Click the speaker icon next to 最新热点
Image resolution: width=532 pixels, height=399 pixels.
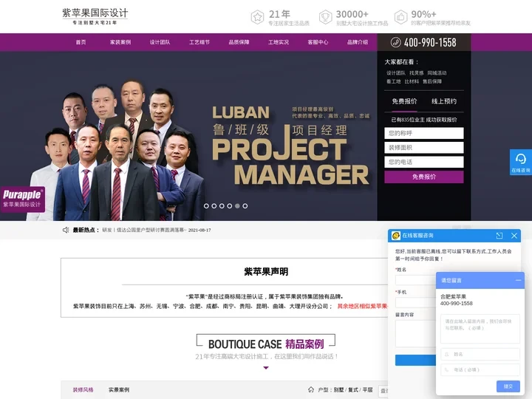[66, 230]
